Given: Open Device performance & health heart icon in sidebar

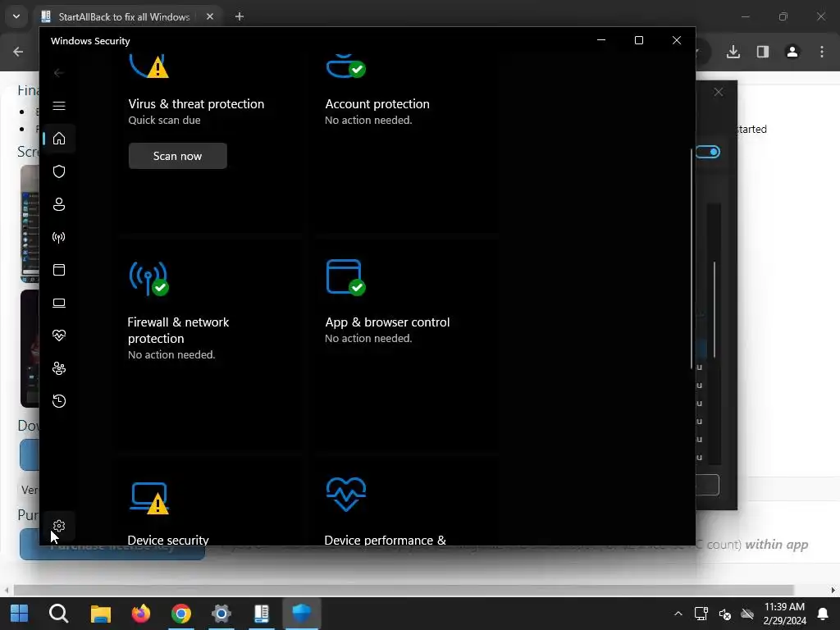Looking at the screenshot, I should click(x=59, y=336).
